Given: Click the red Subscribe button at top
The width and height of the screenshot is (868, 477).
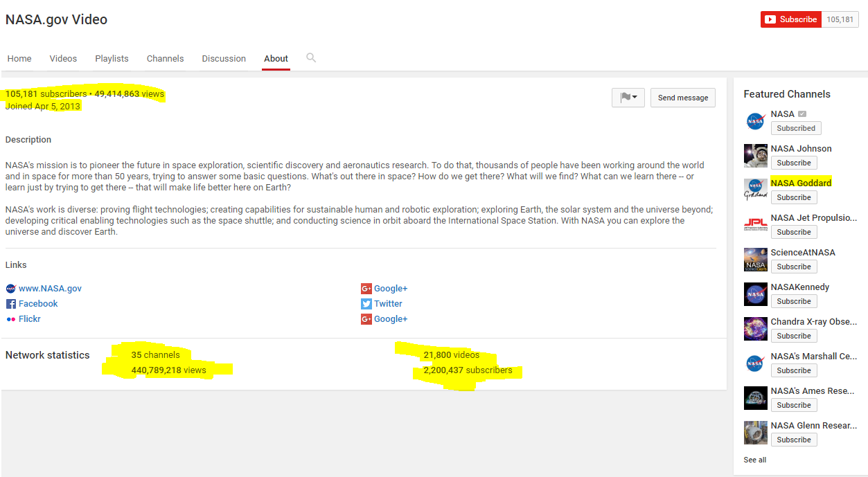Looking at the screenshot, I should [x=791, y=19].
